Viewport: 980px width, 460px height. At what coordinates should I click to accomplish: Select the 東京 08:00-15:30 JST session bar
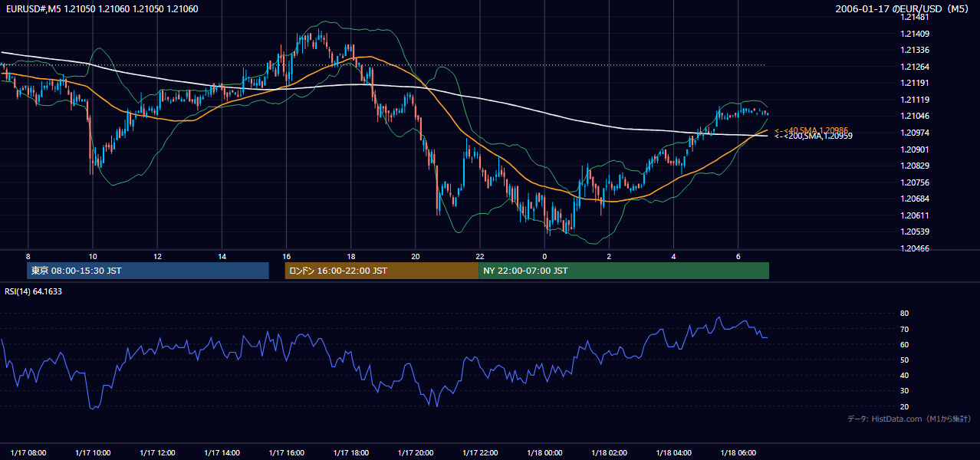pyautogui.click(x=148, y=271)
